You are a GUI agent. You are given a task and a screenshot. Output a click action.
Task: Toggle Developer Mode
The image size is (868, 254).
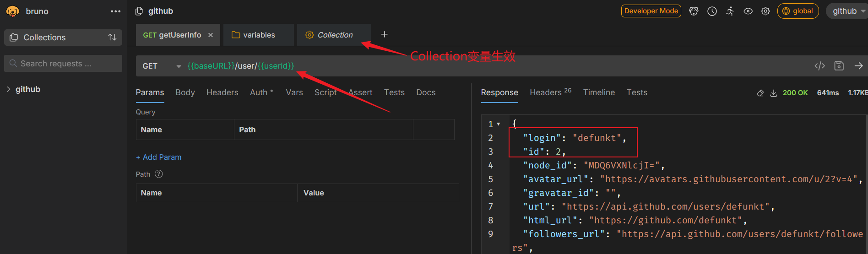point(651,11)
